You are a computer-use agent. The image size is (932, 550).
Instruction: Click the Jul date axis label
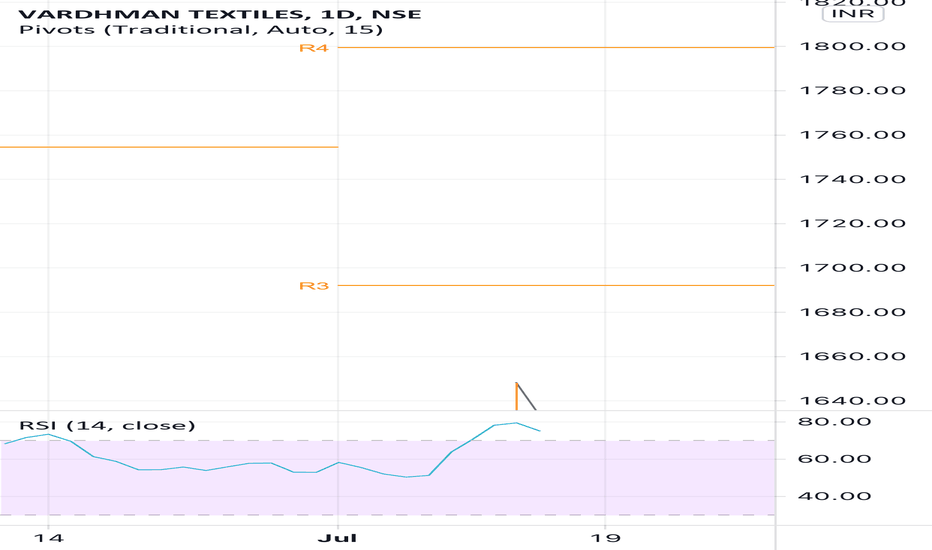click(x=338, y=538)
